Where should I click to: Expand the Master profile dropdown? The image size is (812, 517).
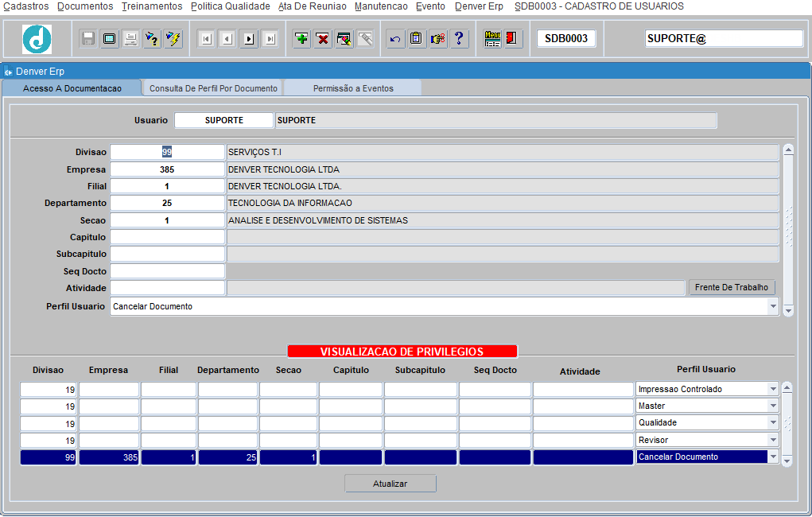(773, 406)
